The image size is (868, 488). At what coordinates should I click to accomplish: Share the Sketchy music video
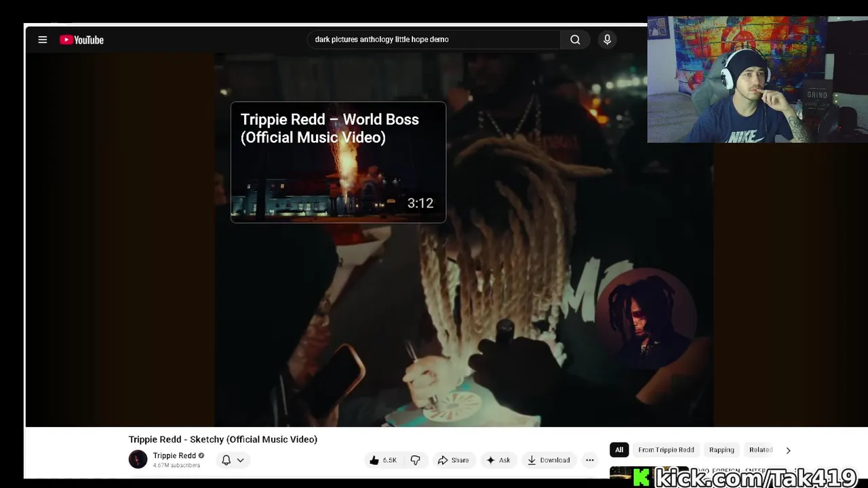453,460
